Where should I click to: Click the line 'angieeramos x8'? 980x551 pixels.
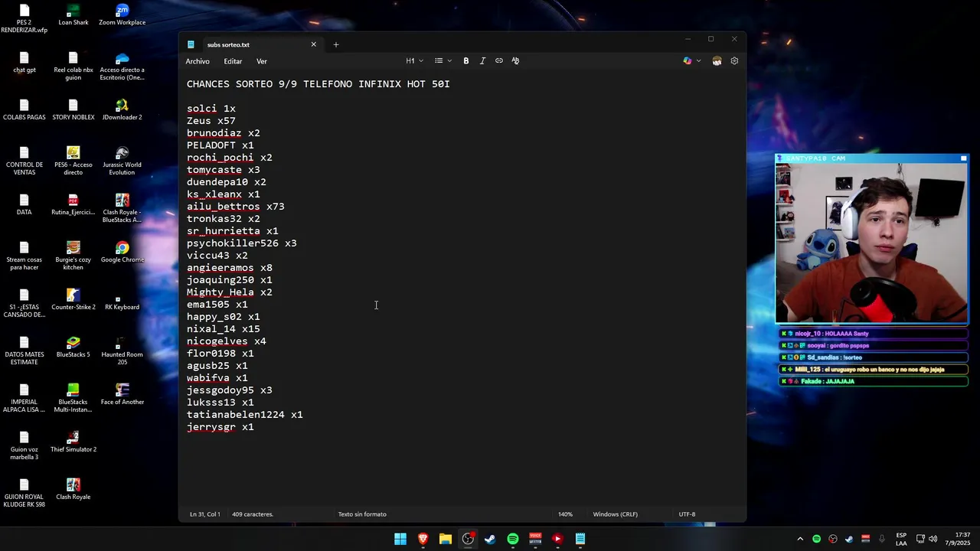230,268
